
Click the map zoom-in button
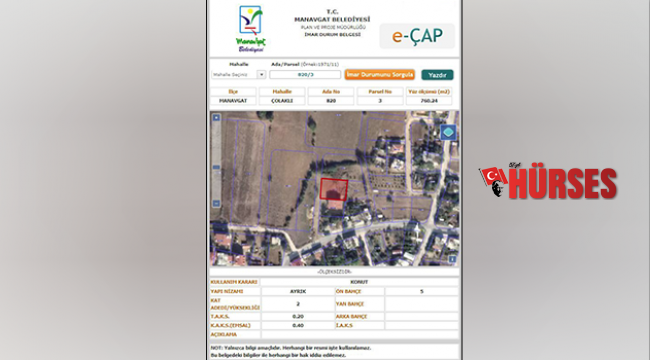tap(216, 118)
